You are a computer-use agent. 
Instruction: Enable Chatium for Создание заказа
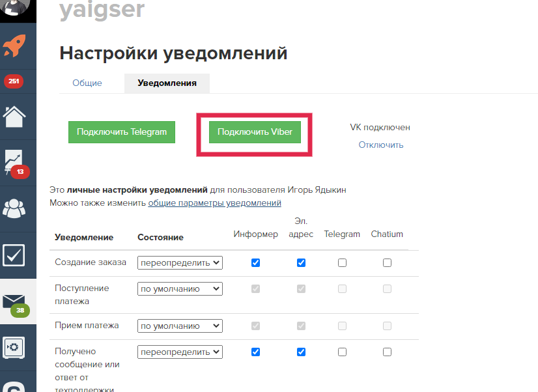coord(387,262)
